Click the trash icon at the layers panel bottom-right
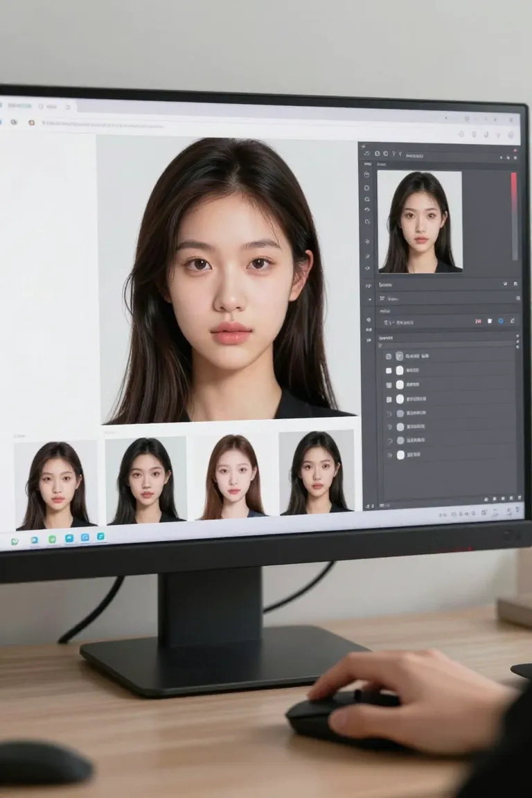 pyautogui.click(x=520, y=498)
